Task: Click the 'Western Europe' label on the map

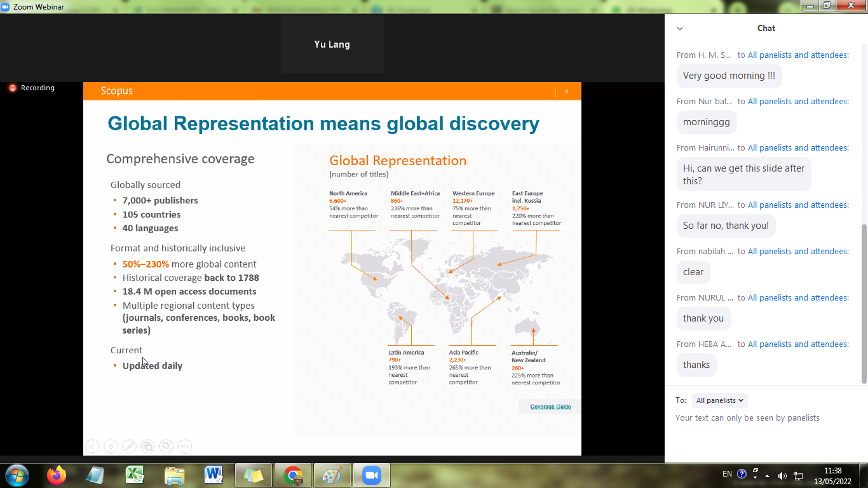Action: (x=473, y=193)
